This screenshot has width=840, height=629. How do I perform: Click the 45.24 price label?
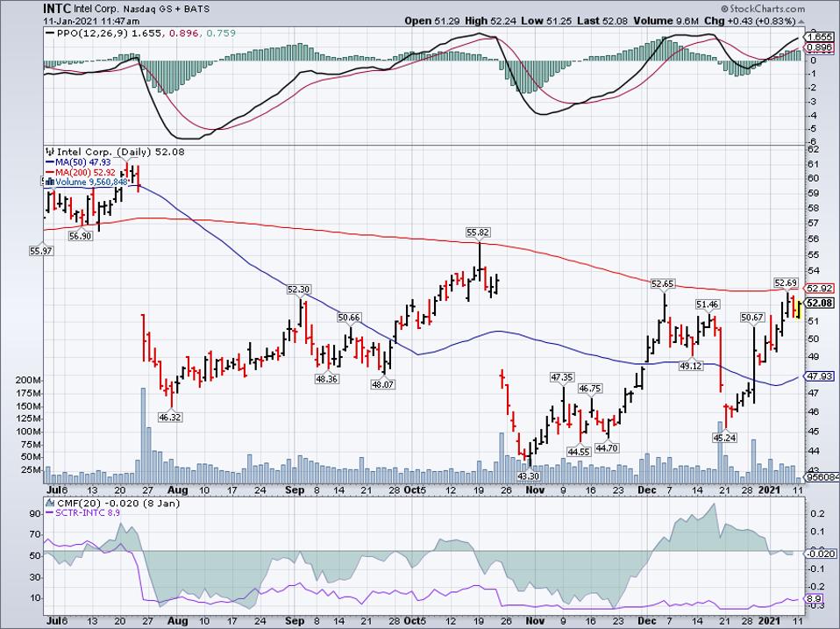(724, 438)
